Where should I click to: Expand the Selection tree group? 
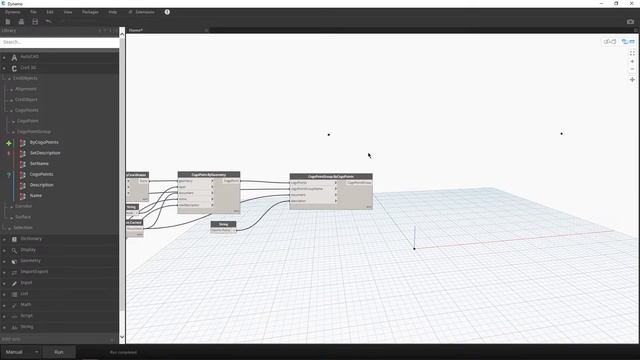[x=9, y=228]
